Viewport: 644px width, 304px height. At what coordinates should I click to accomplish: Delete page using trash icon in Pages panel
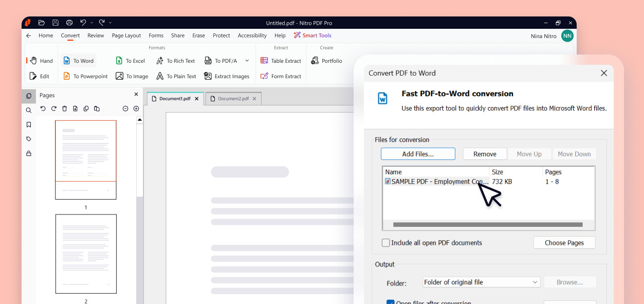tap(64, 109)
